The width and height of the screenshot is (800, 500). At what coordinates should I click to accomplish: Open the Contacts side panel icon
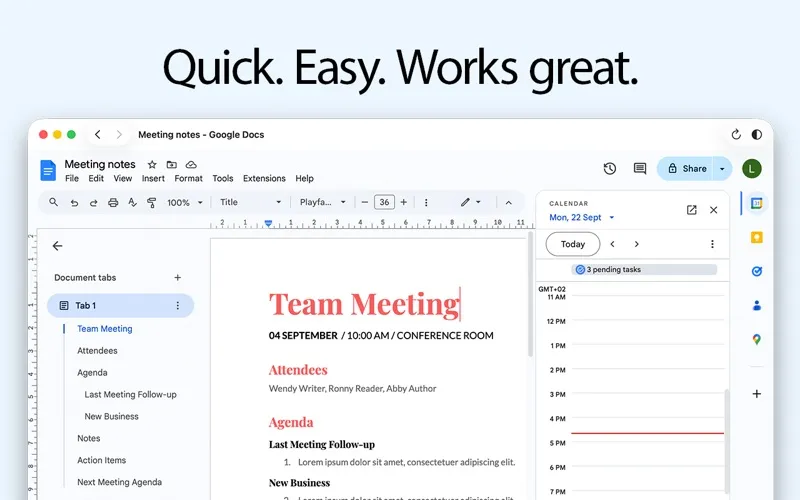pos(757,305)
